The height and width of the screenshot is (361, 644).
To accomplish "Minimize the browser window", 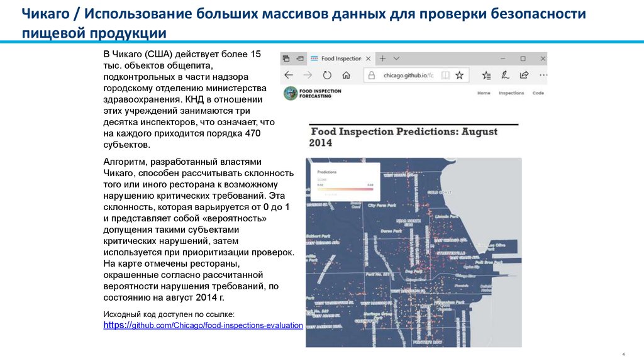I will pos(502,58).
